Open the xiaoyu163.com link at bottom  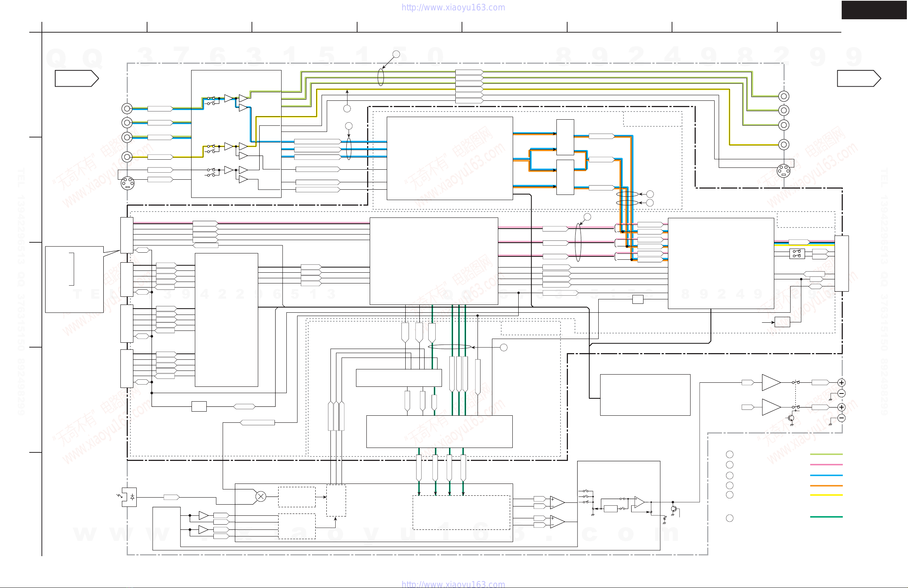click(x=453, y=584)
